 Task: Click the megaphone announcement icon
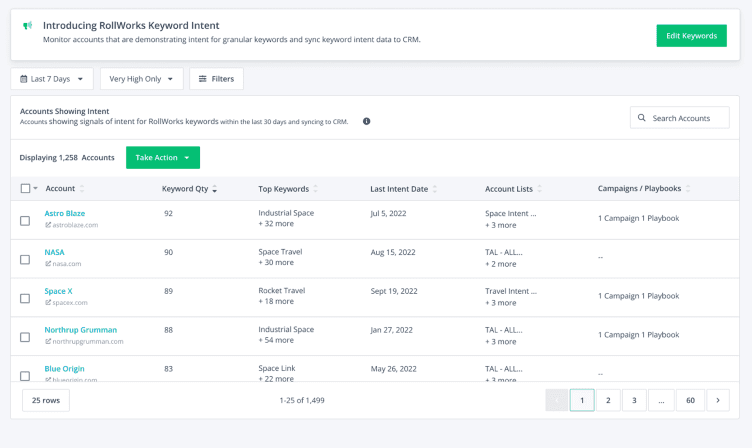coord(28,25)
